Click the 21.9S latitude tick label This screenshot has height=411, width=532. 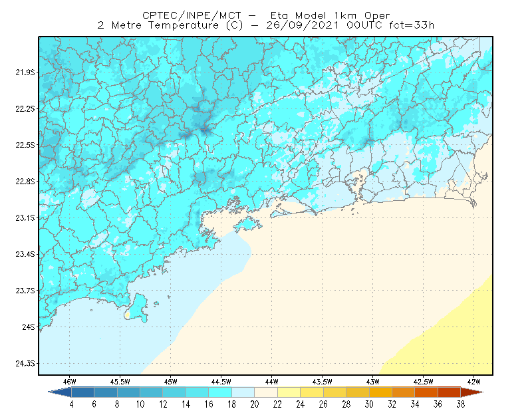(x=25, y=72)
